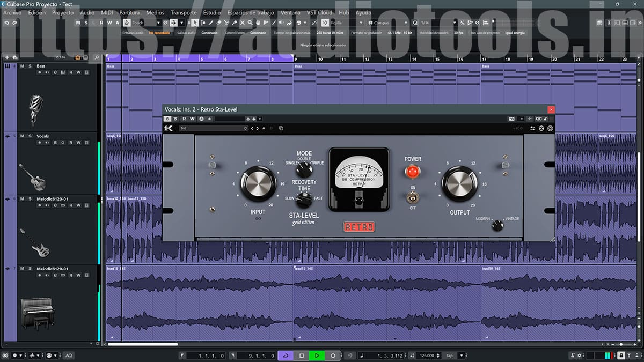Viewport: 644px width, 362px height.
Task: Click bar 9 on the timeline ruler
Action: pyautogui.click(x=296, y=59)
